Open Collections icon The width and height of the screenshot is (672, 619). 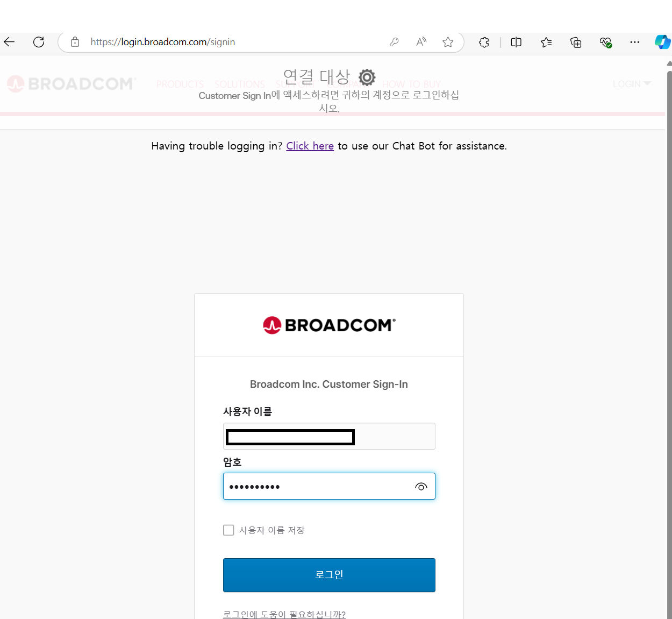pyautogui.click(x=576, y=42)
